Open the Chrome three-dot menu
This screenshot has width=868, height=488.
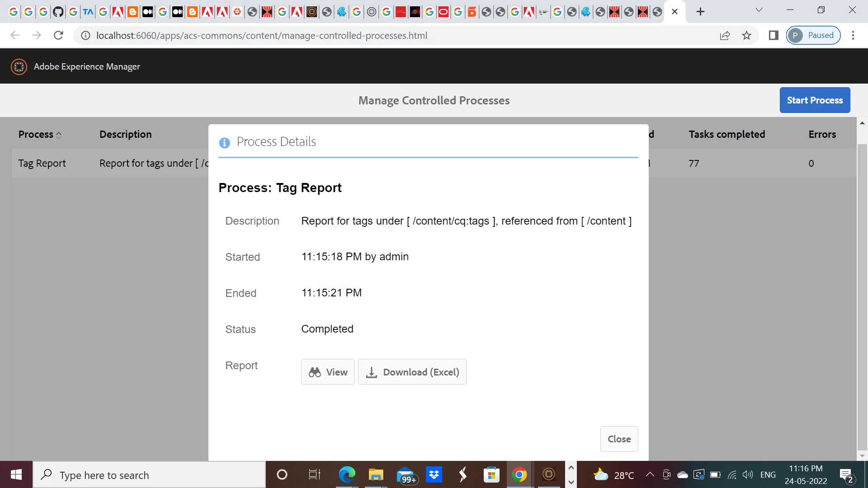point(853,35)
